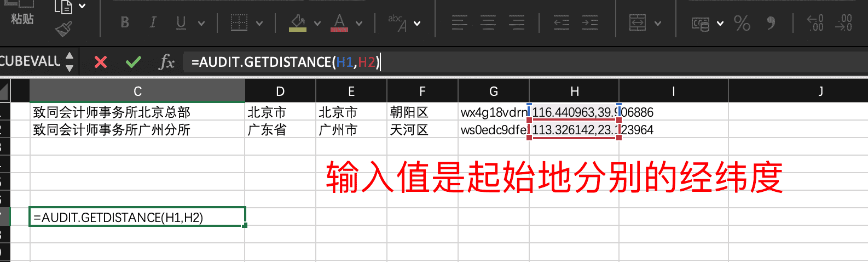
Task: Click the cell being edited with =AUDIT.GETDISTANCE(H1,H2)
Action: tap(137, 217)
